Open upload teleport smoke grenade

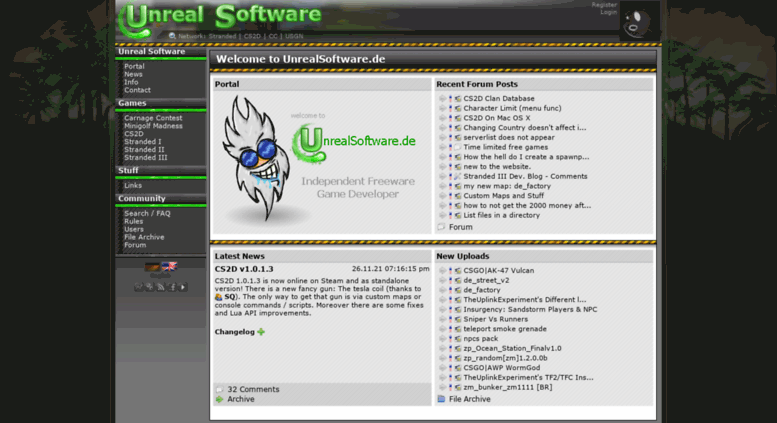coord(505,329)
